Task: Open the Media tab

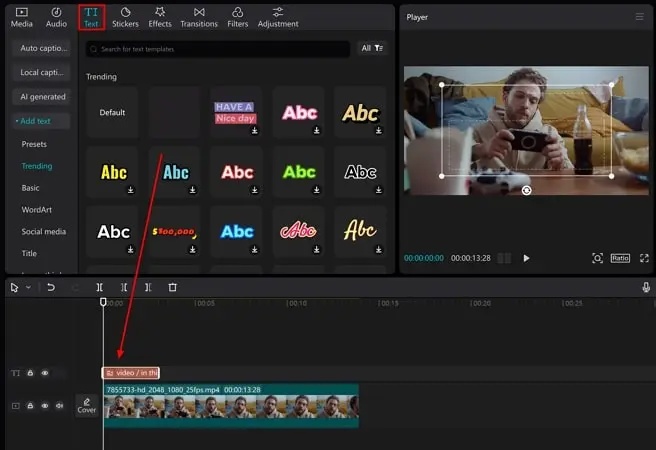Action: coord(21,18)
